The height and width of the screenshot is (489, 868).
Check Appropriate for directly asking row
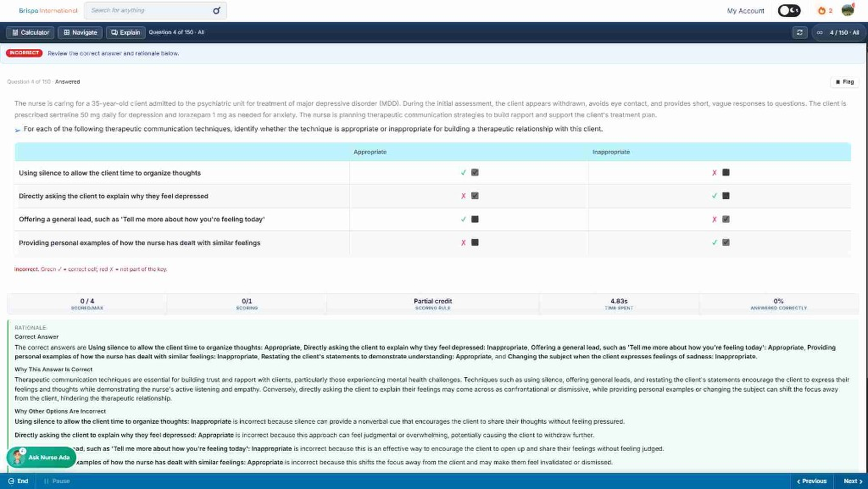click(x=475, y=196)
